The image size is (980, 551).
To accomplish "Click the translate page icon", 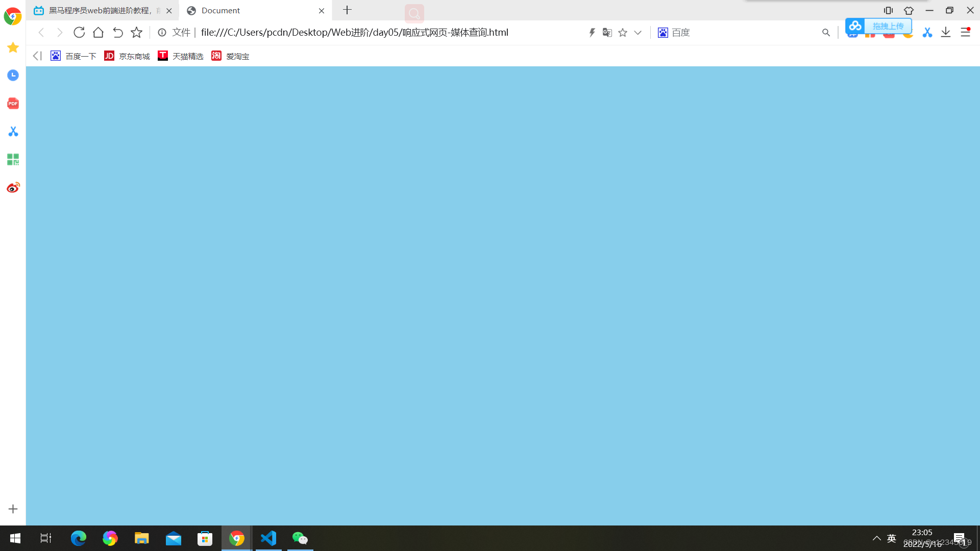I will pos(607,32).
